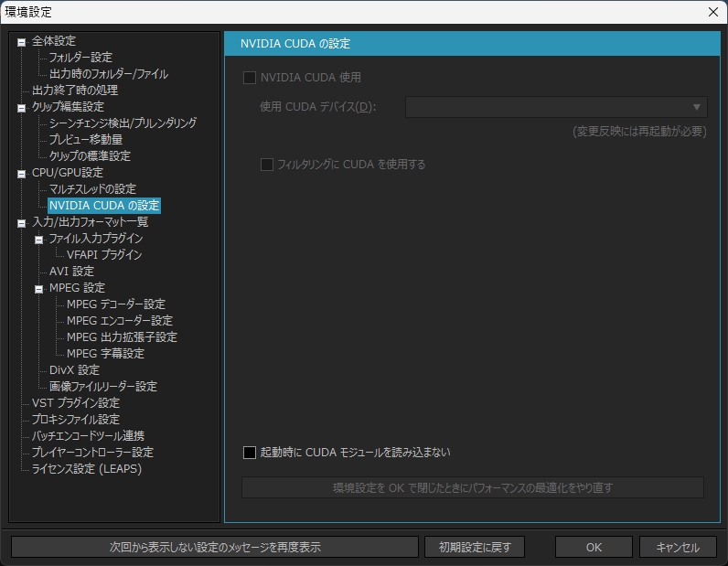Open ライセンス設定 (LEAPS) page

[x=87, y=469]
